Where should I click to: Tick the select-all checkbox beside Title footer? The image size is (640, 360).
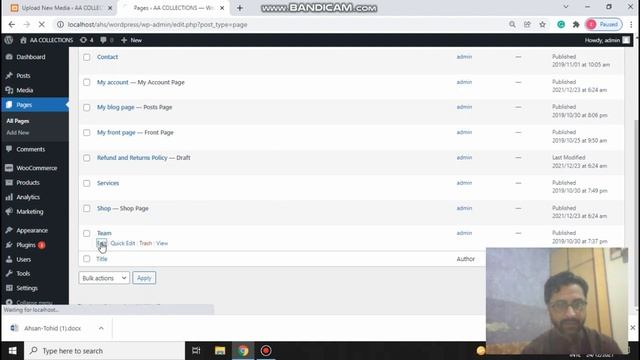(x=87, y=258)
